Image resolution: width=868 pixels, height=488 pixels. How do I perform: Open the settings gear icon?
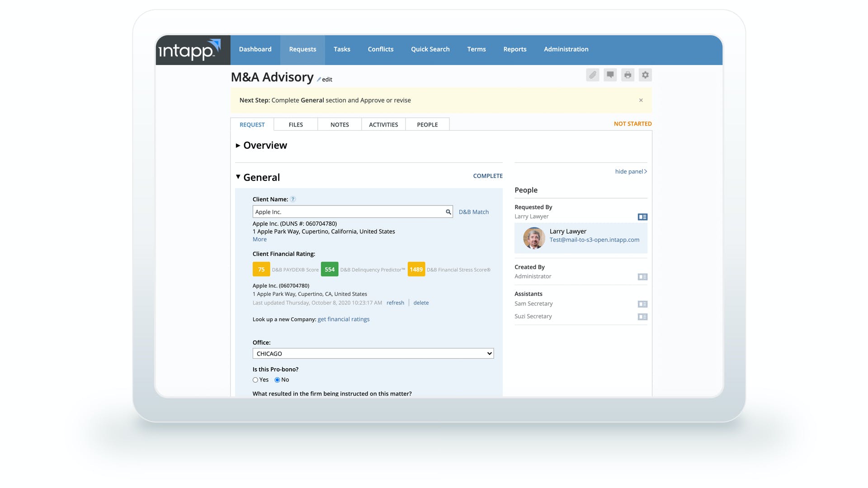[645, 75]
